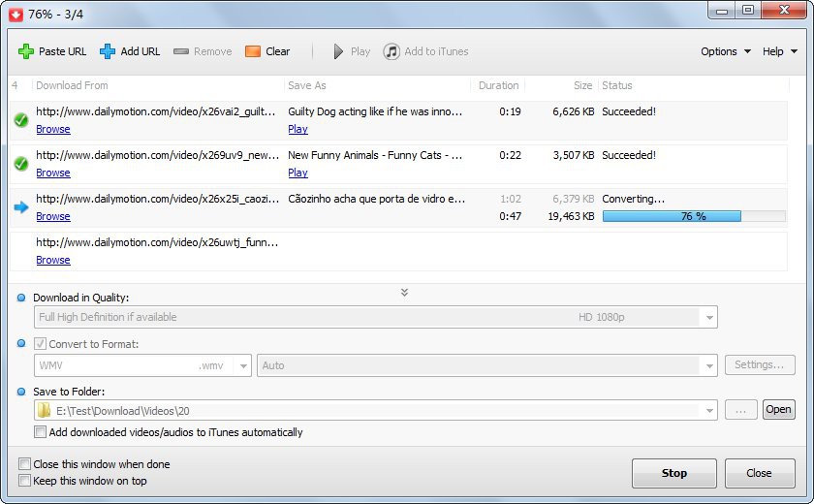Click Browse under the x26vai2_guilt URL
The image size is (814, 504).
click(53, 129)
